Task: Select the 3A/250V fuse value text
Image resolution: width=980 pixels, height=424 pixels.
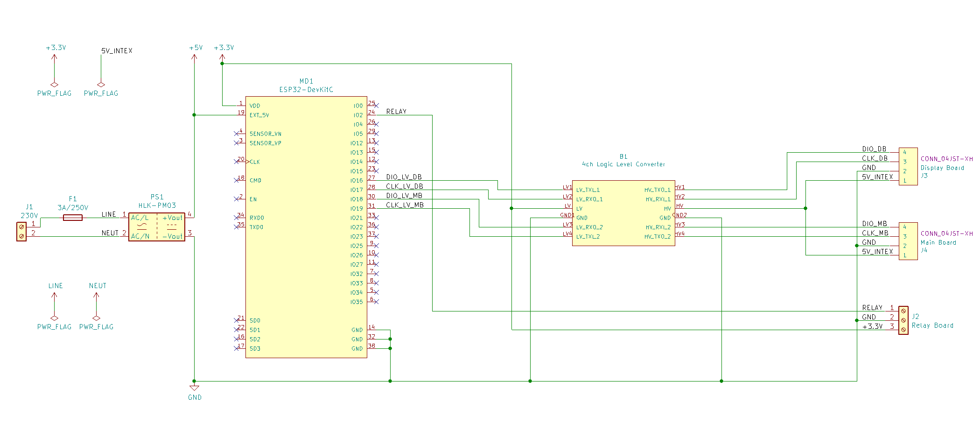Action: tap(73, 208)
